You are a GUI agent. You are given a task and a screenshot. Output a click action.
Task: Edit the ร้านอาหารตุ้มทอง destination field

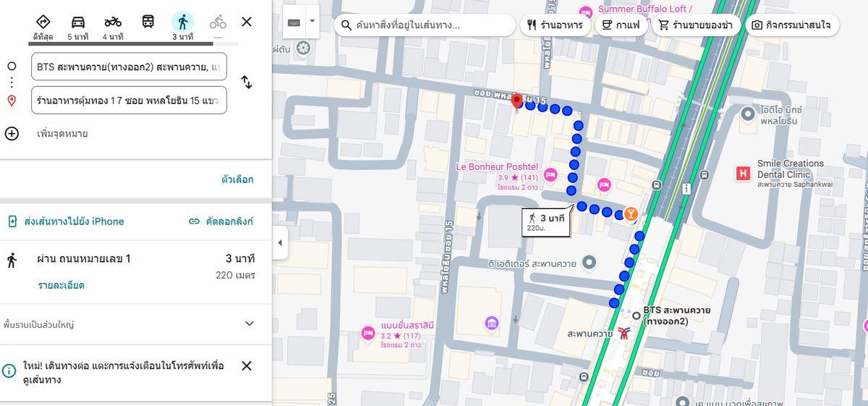coord(129,101)
